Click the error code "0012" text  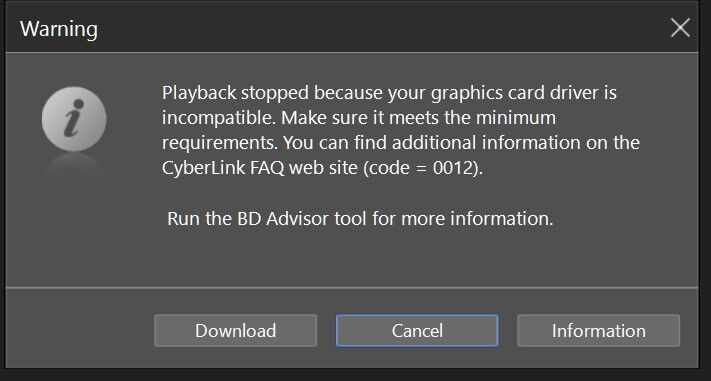coord(453,168)
